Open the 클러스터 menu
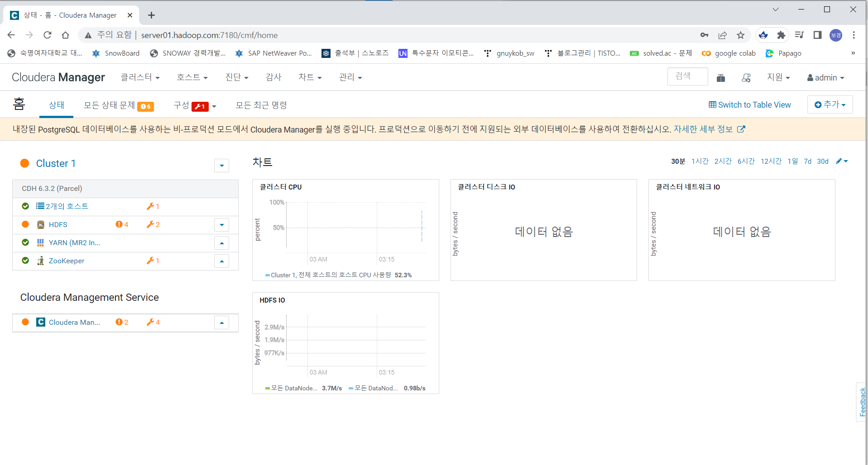This screenshot has height=465, width=868. 140,77
